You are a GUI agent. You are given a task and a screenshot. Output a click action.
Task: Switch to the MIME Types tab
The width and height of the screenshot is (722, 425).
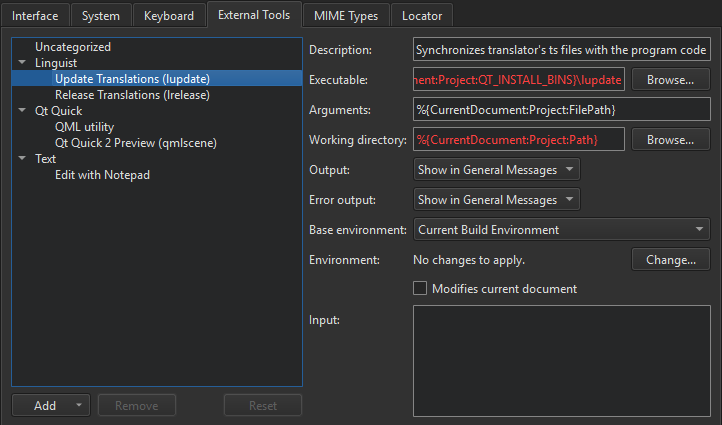(x=348, y=16)
